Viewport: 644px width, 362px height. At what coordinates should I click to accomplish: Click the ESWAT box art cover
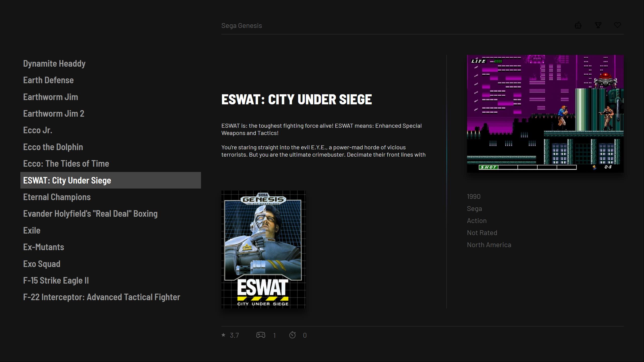pos(263,249)
